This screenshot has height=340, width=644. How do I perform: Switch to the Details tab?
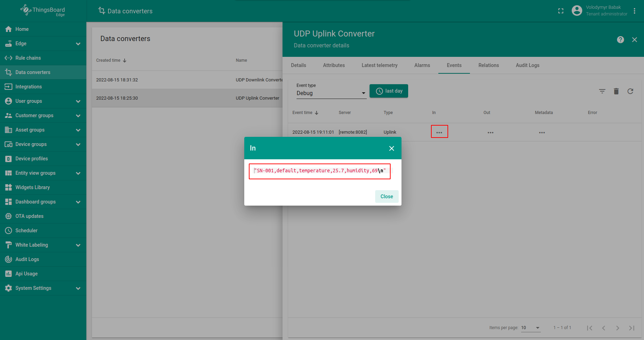pyautogui.click(x=298, y=65)
